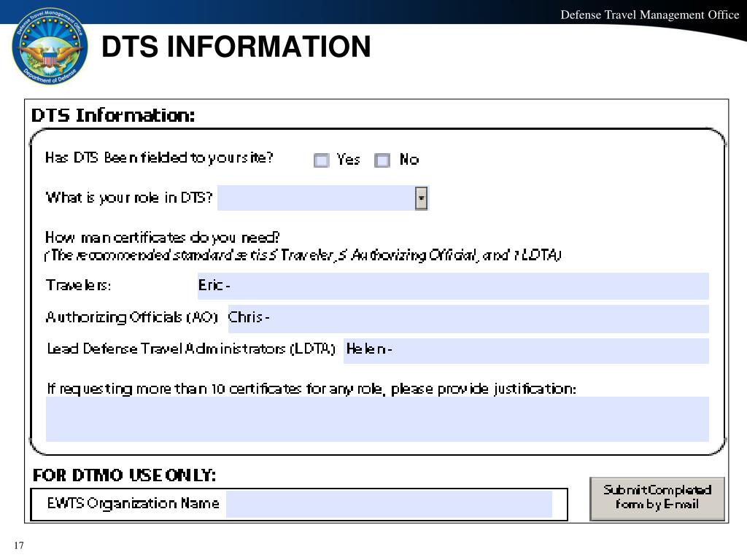Click the slide page number 17

(18, 545)
